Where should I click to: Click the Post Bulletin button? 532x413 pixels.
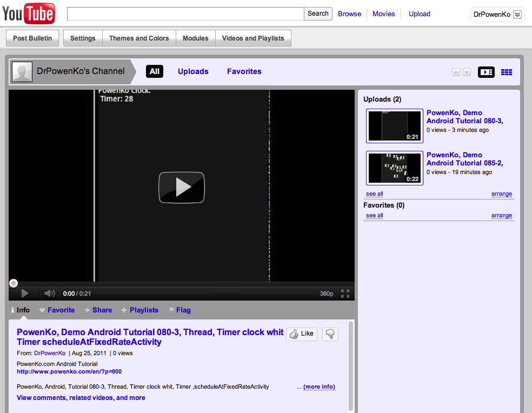tap(32, 38)
